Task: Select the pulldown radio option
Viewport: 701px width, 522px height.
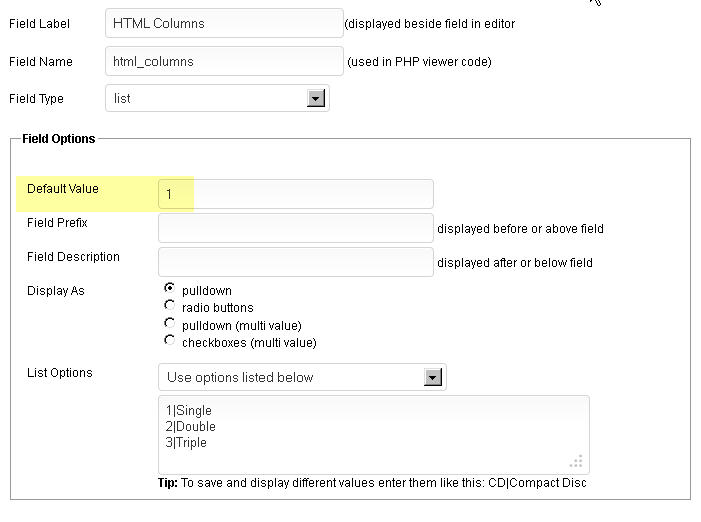Action: tap(169, 289)
